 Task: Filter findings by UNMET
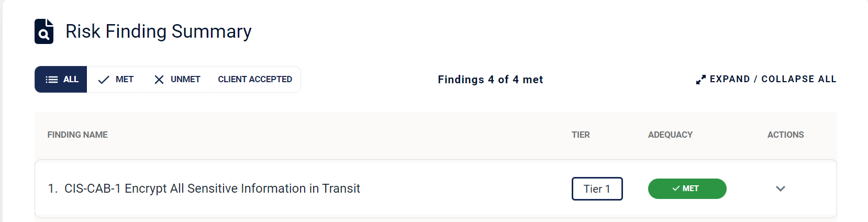click(x=177, y=80)
